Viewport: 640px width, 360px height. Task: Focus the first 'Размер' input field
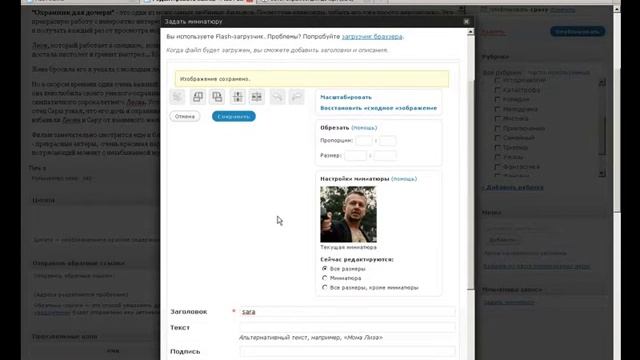[x=356, y=156]
